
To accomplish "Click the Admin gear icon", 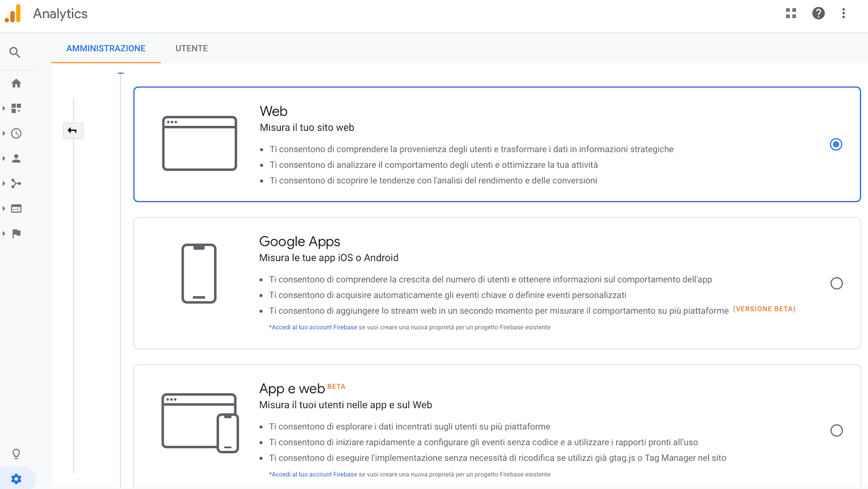I will (x=16, y=479).
